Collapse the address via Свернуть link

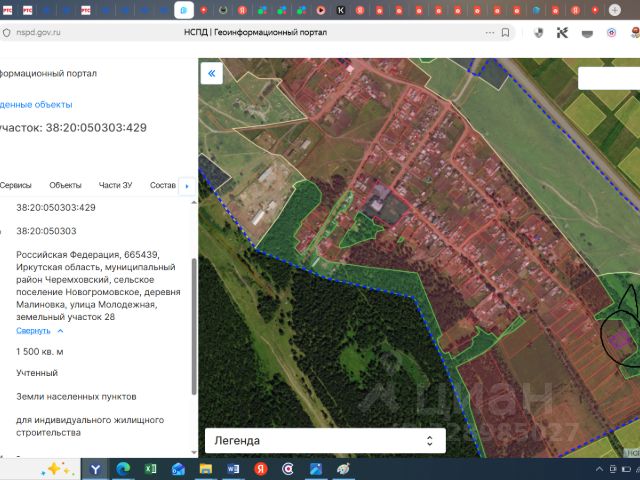click(x=33, y=331)
